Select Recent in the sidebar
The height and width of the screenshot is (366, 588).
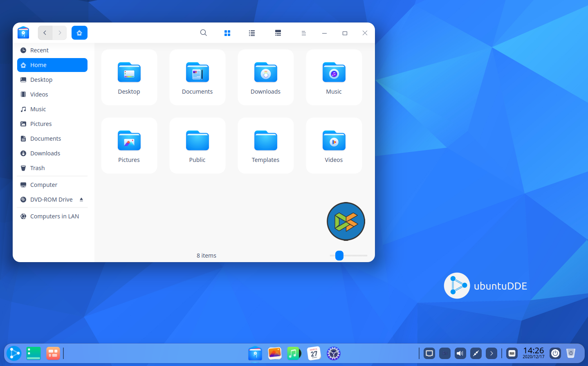tap(39, 50)
